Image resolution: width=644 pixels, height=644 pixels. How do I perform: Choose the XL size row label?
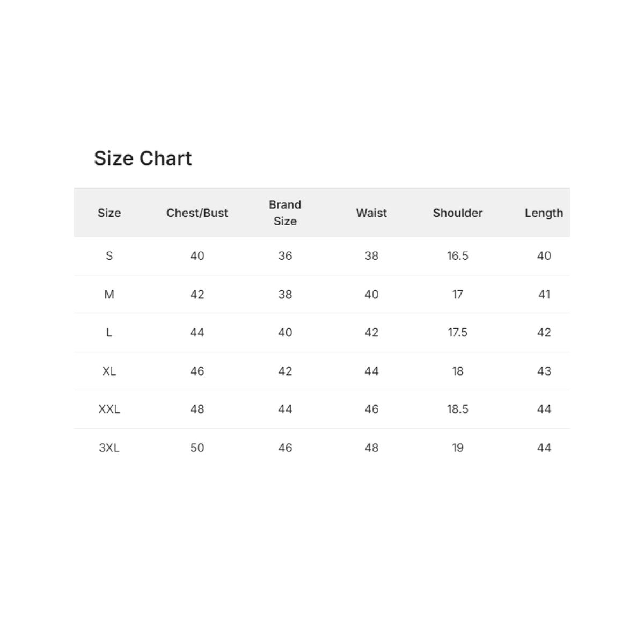(109, 371)
